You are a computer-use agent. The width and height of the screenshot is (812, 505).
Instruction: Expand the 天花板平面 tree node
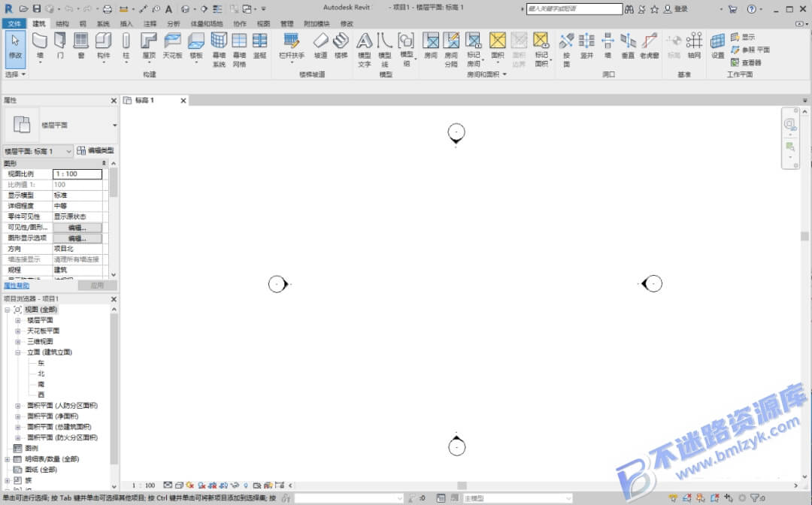[x=17, y=331]
